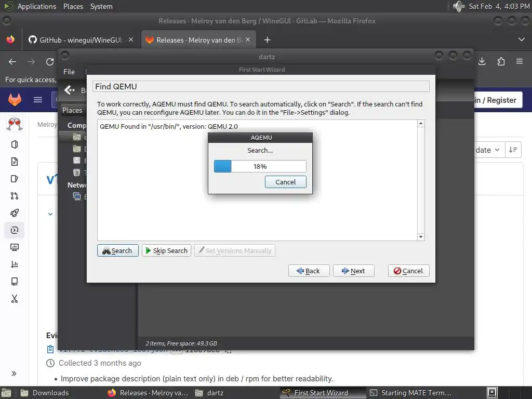Select the home folder icon in dartz sidebar
532x399 pixels.
coord(77,137)
